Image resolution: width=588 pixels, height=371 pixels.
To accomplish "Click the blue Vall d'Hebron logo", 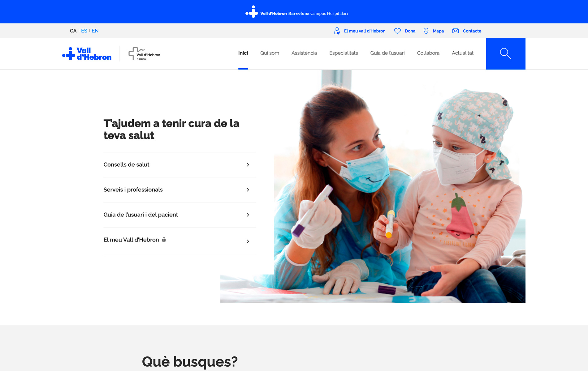I will tap(87, 54).
